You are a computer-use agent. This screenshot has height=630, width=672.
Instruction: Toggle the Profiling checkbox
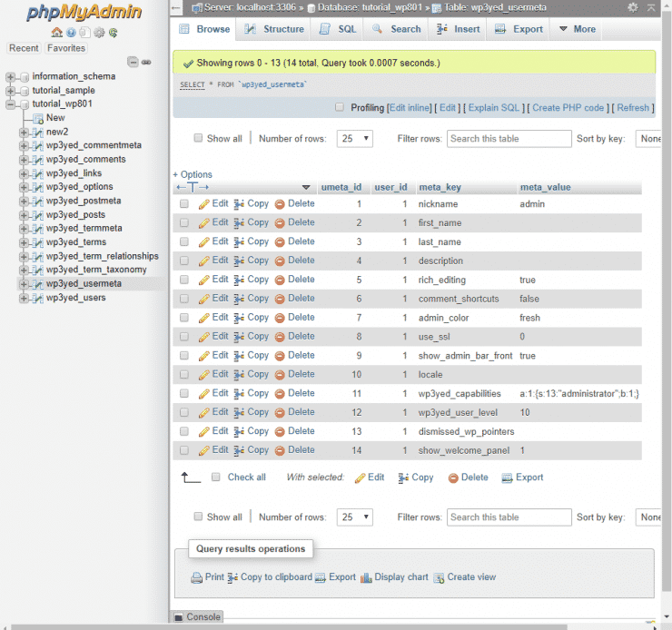[x=340, y=107]
